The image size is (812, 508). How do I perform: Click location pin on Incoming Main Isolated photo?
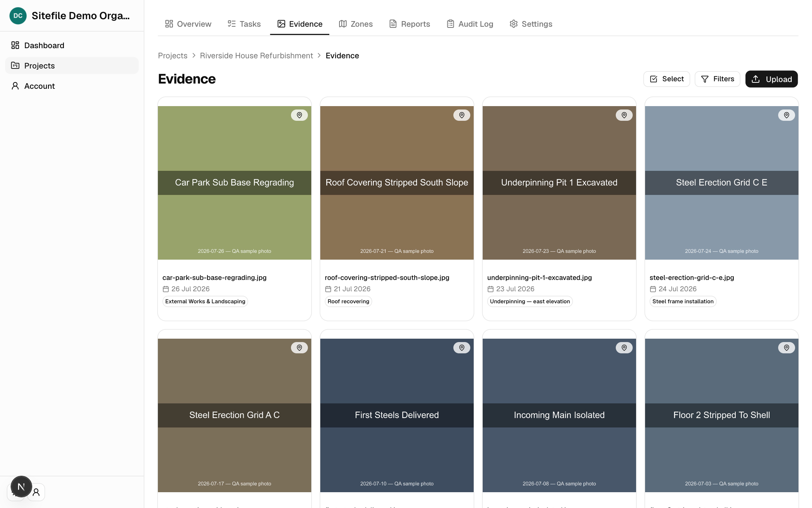point(624,348)
